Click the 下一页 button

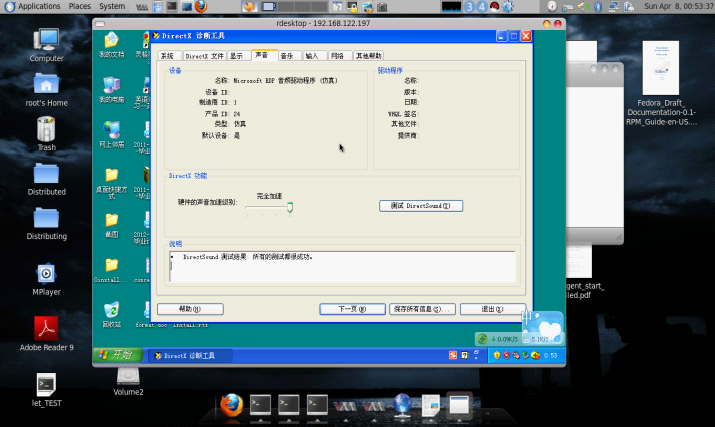coord(347,309)
